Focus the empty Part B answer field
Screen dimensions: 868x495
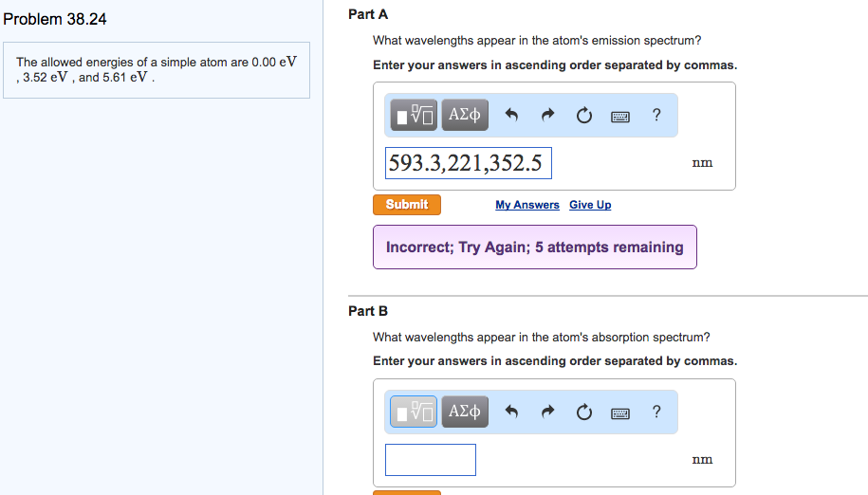(430, 460)
